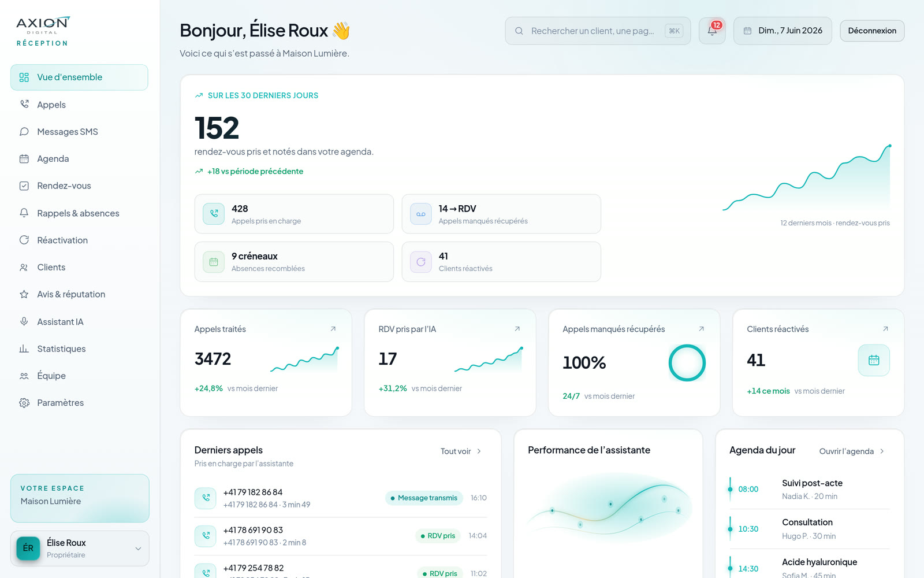924x578 pixels.
Task: Click the Hugo P. · 30 min detail
Action: [809, 536]
